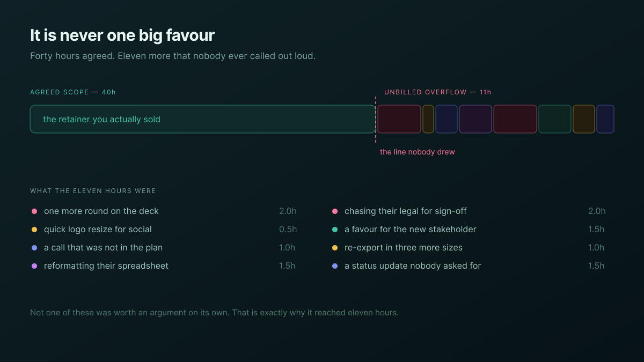The image size is (644, 362).
Task: Select the 1.5h value for the status update
Action: [596, 266]
